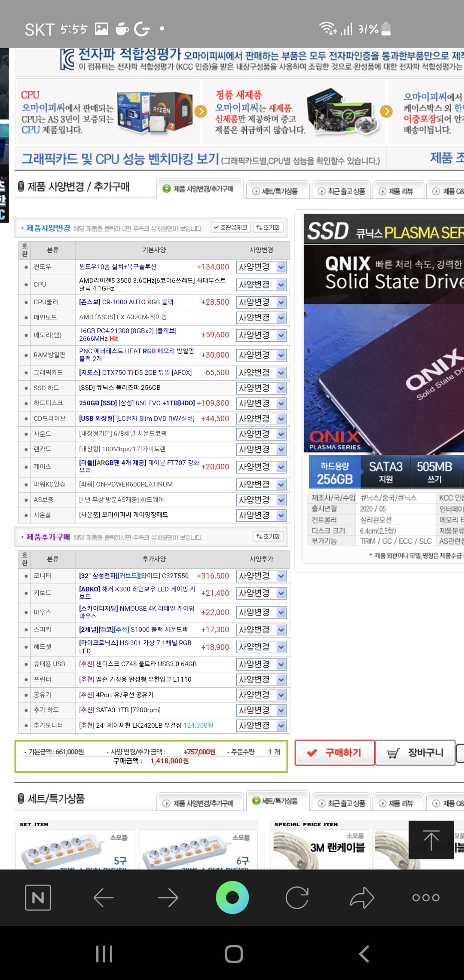The height and width of the screenshot is (980, 464).
Task: Switch to upper 제품 리뷰 tab
Action: [398, 191]
